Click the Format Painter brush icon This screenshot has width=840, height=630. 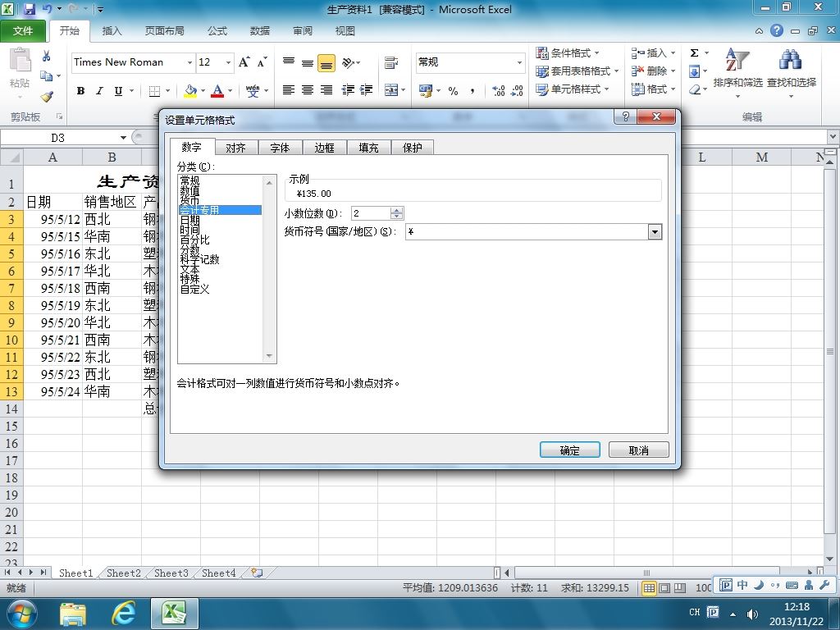(47, 97)
